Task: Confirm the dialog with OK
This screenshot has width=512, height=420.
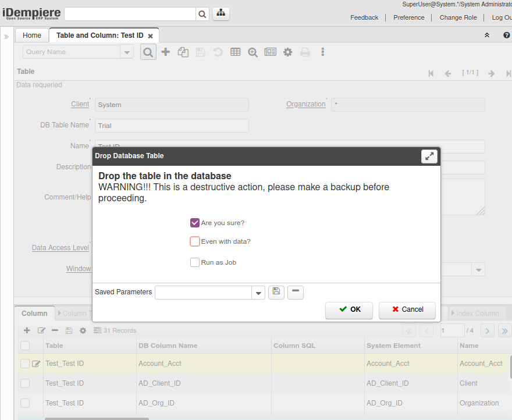Action: 349,309
